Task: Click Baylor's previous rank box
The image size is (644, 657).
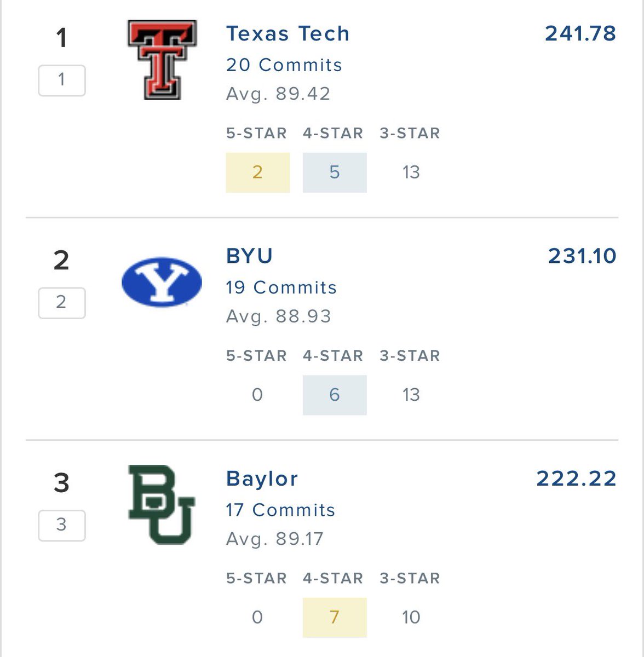Action: point(62,525)
